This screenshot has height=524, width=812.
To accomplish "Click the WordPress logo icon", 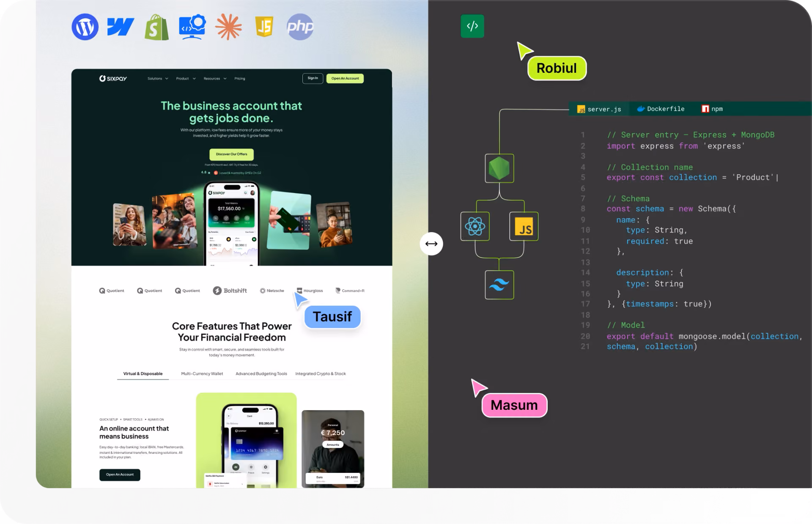I will point(85,27).
